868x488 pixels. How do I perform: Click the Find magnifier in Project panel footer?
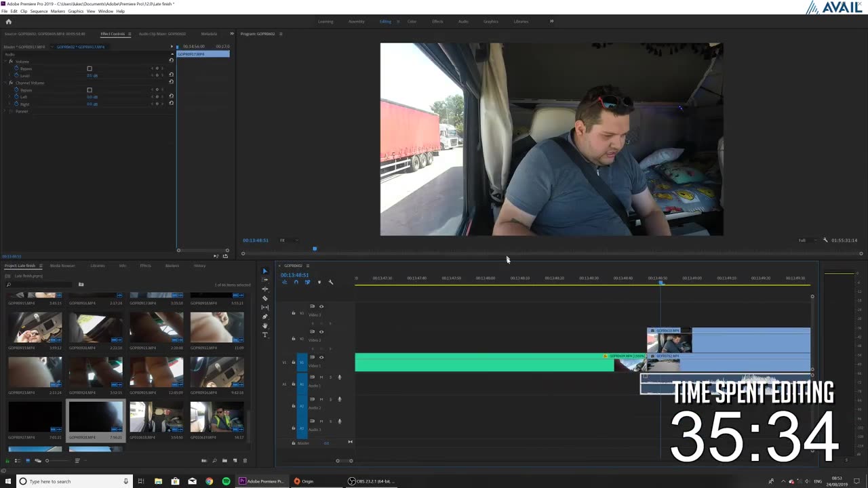[x=214, y=461]
